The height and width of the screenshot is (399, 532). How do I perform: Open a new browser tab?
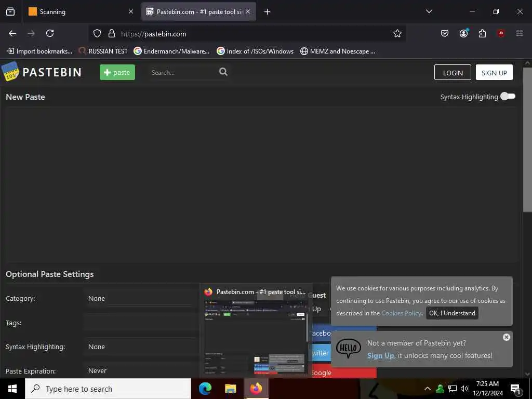point(268,12)
